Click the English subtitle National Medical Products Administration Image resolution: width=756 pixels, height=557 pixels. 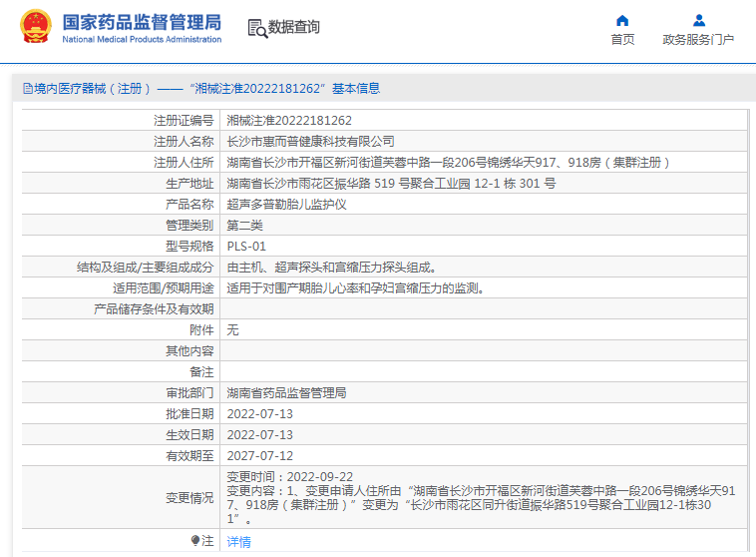[142, 40]
